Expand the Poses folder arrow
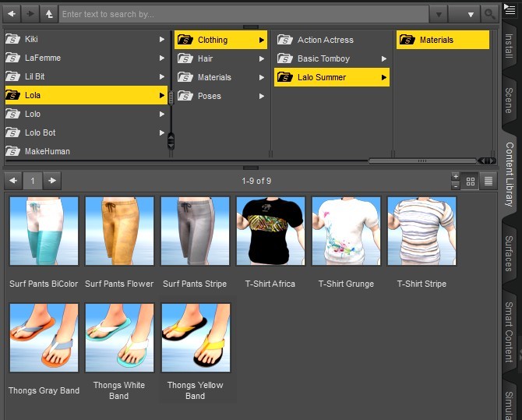The width and height of the screenshot is (522, 420). pos(262,96)
